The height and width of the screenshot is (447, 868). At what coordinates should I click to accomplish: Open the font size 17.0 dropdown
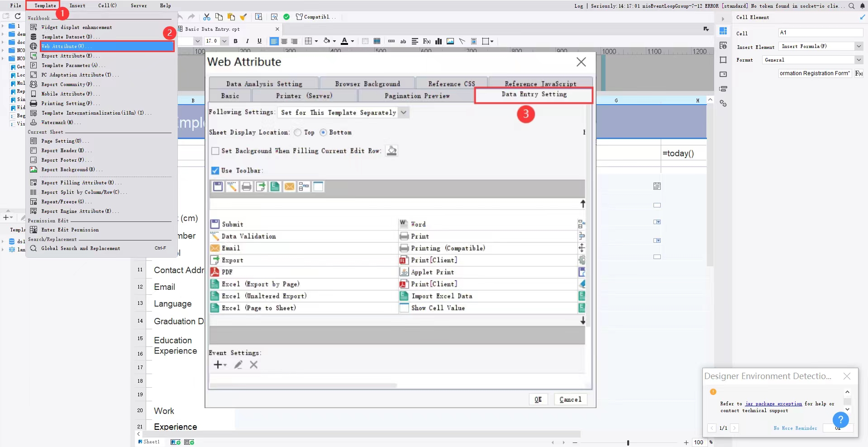coord(224,41)
